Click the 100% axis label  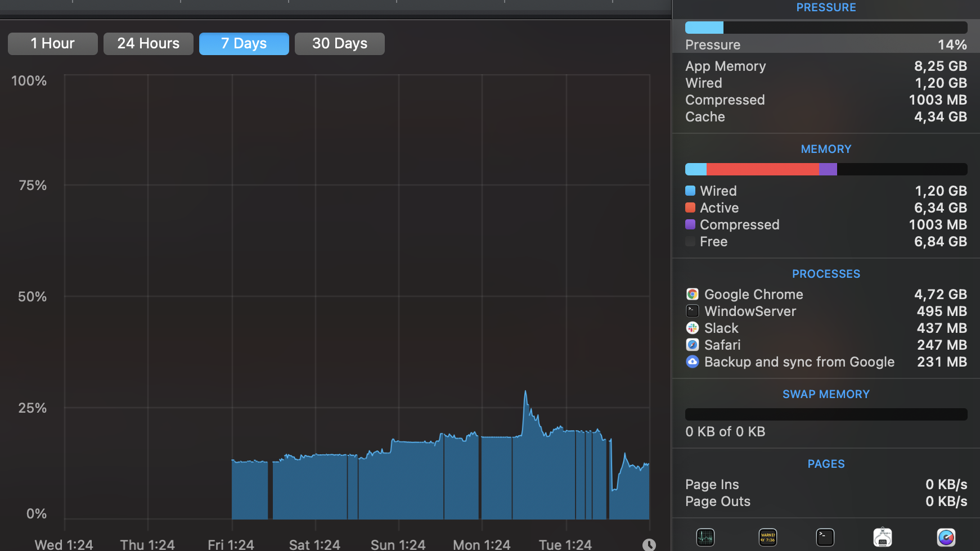(x=29, y=80)
